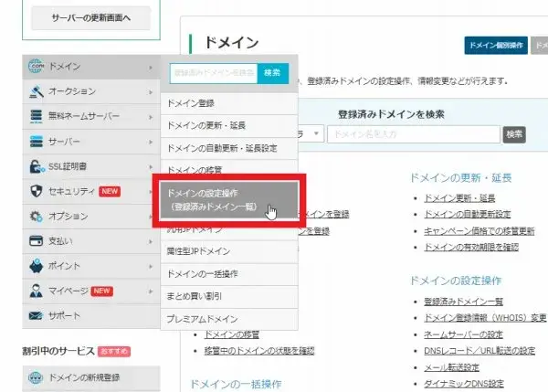The width and height of the screenshot is (548, 392).
Task: Click the gray 検索 button in main search
Action: coord(514,134)
